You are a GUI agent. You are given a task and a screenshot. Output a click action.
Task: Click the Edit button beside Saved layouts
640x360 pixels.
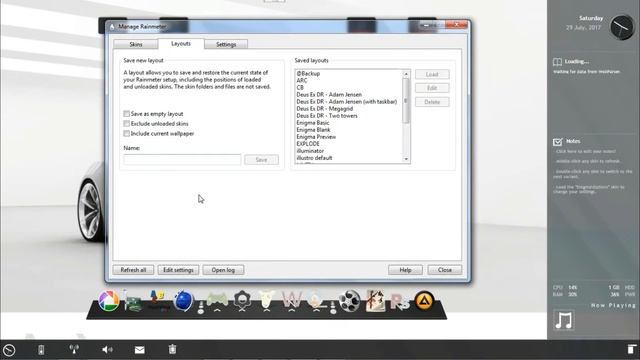432,88
